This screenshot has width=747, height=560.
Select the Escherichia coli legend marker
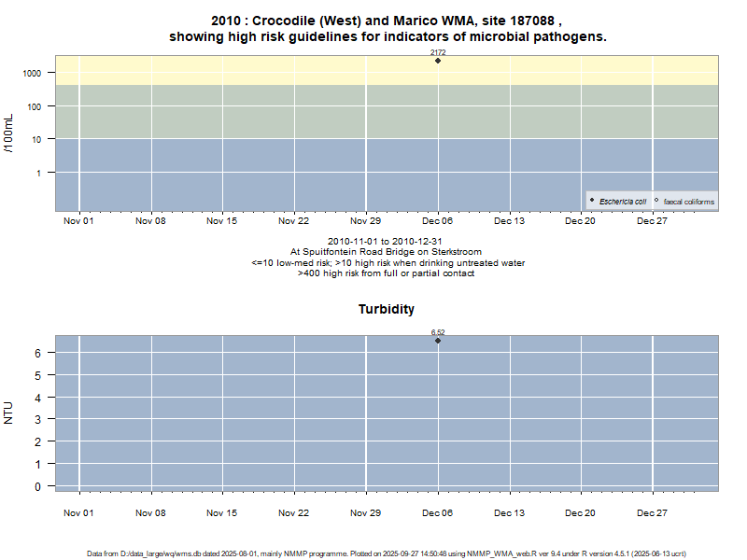(592, 201)
